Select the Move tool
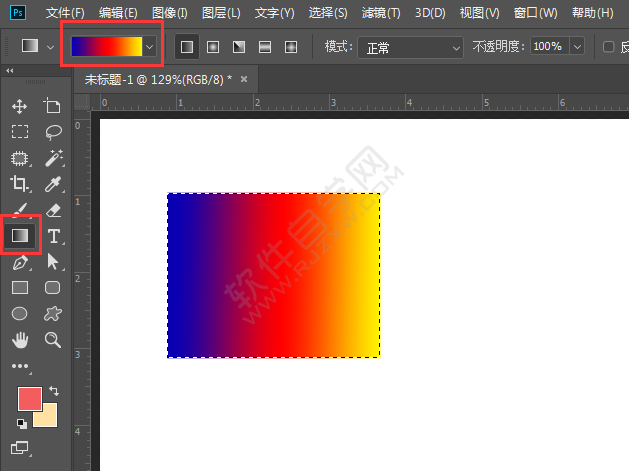The width and height of the screenshot is (629, 471). [19, 107]
